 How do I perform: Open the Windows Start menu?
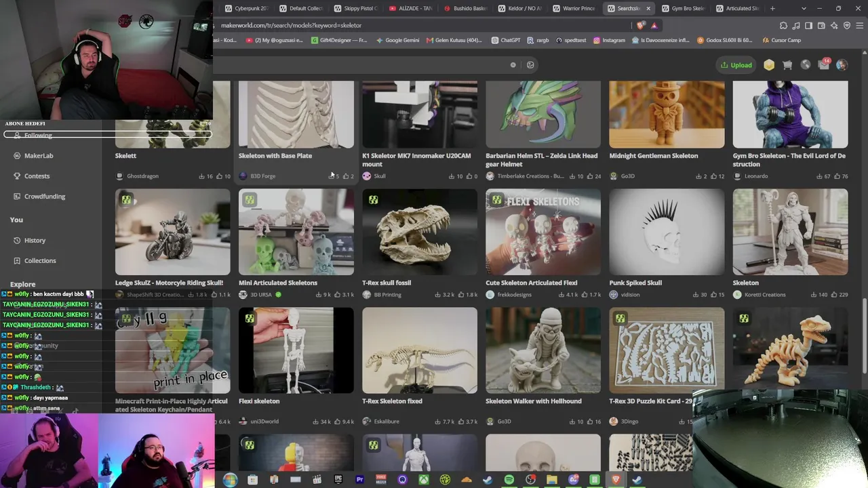[230, 480]
